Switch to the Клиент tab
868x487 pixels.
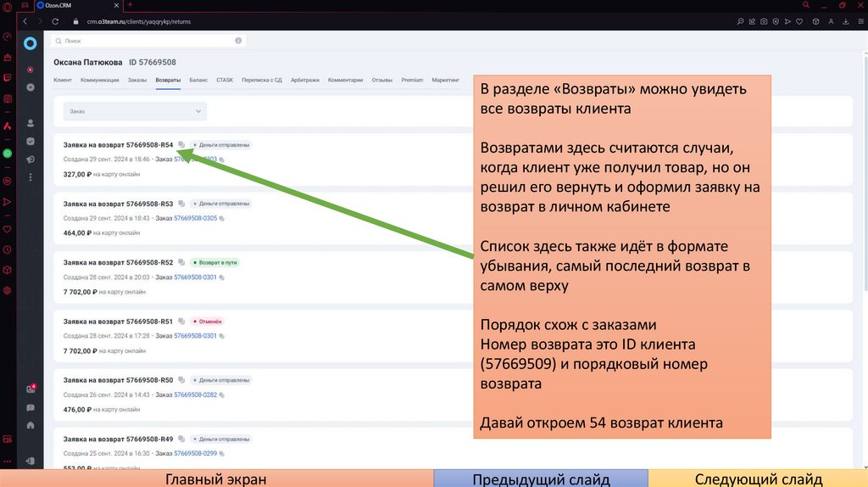coord(63,80)
